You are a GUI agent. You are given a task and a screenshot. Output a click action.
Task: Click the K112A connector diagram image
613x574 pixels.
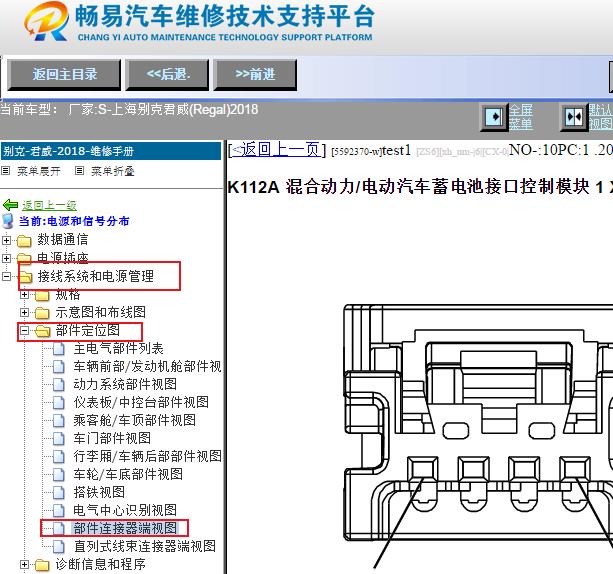[478, 436]
